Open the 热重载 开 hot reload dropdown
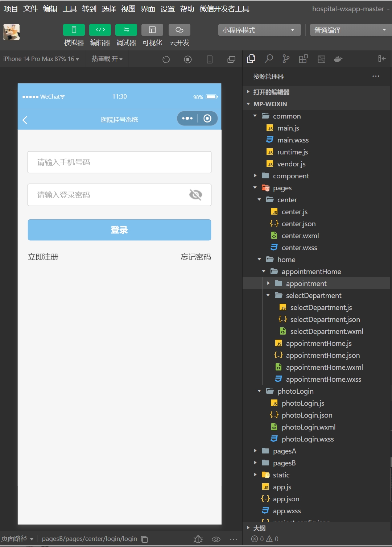Image resolution: width=392 pixels, height=547 pixels. point(107,59)
